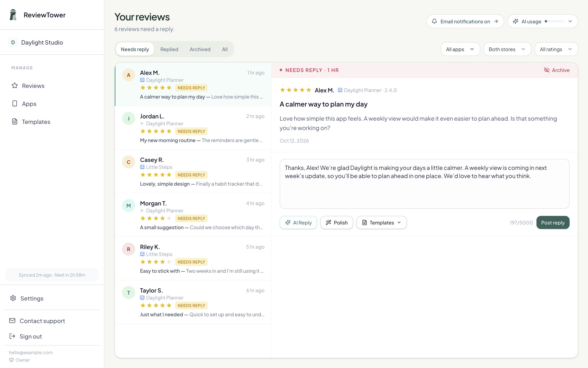This screenshot has width=588, height=368.
Task: Click the 'Synced 2m ago' status pill
Action: [52, 275]
